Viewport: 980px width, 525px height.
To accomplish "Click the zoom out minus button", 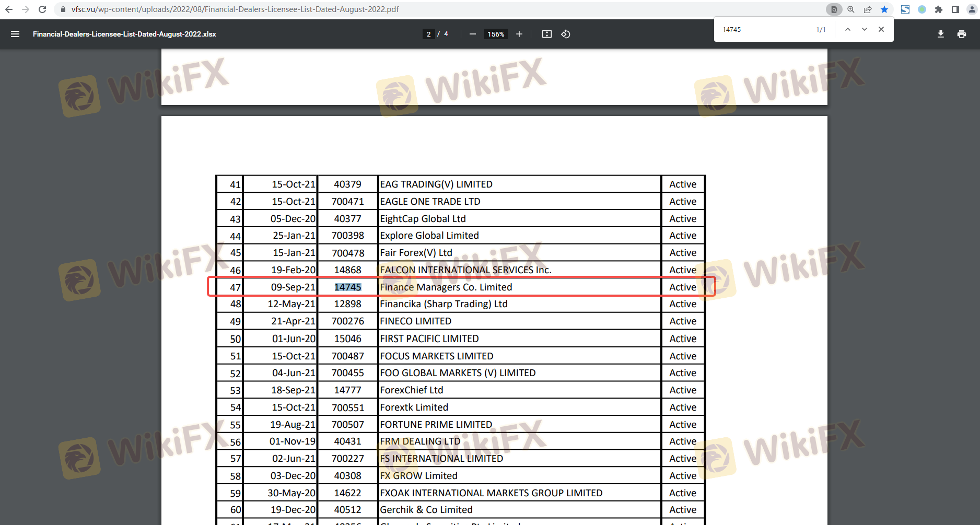I will [472, 34].
